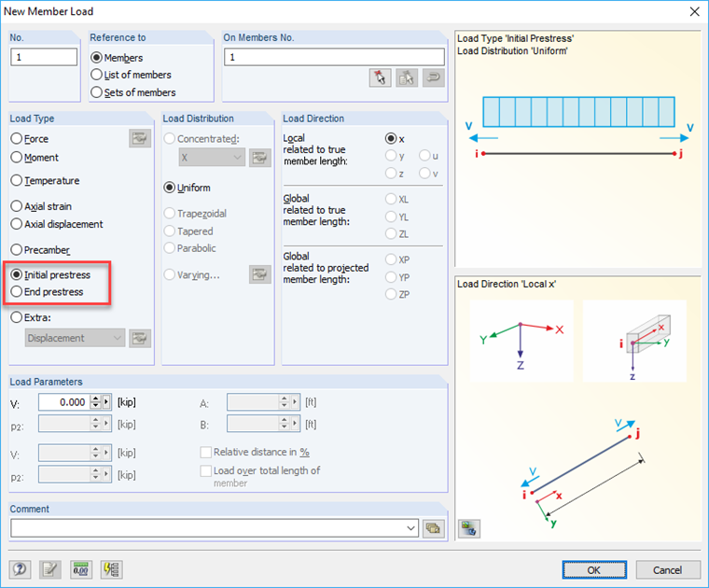Click the default settings list icon
The height and width of the screenshot is (588, 709).
(111, 569)
